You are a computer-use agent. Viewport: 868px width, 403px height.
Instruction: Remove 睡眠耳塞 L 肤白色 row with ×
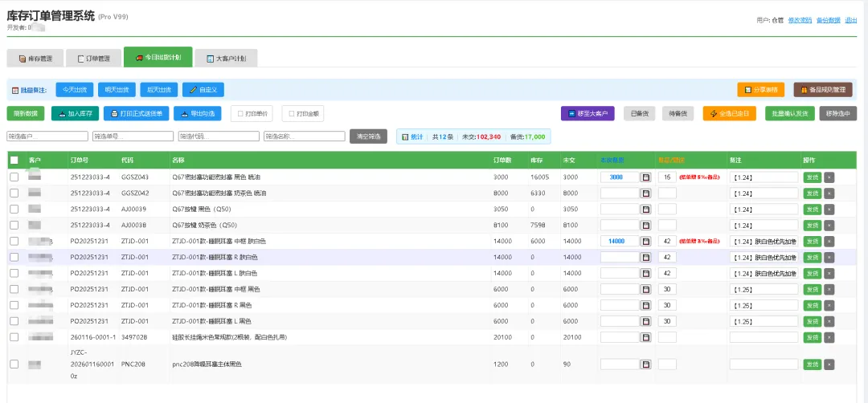click(829, 274)
